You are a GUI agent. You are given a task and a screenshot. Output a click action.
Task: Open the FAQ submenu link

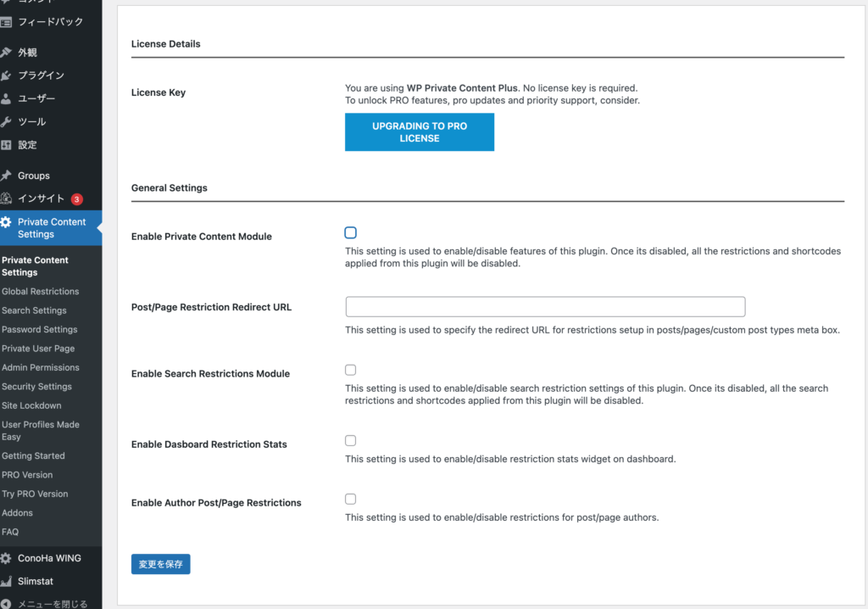point(10,532)
